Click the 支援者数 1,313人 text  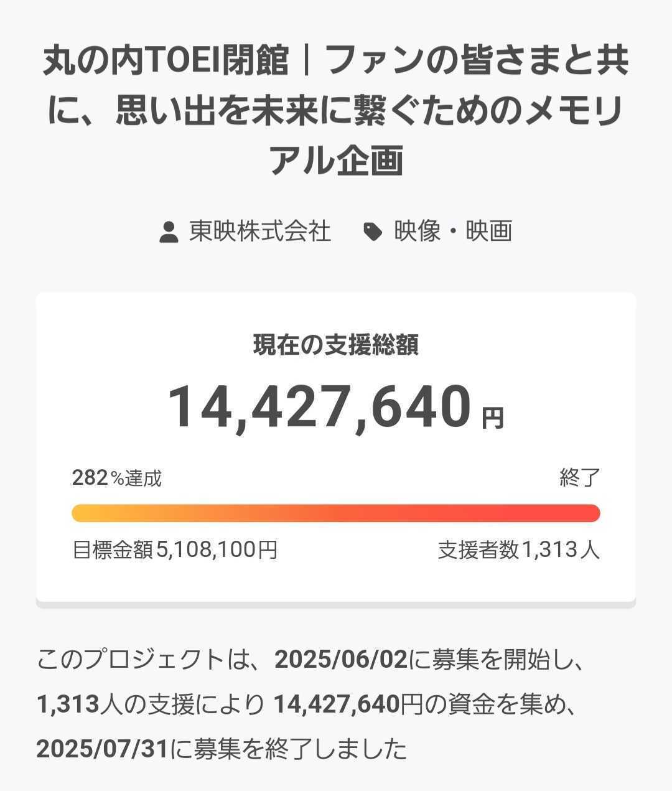pos(518,550)
